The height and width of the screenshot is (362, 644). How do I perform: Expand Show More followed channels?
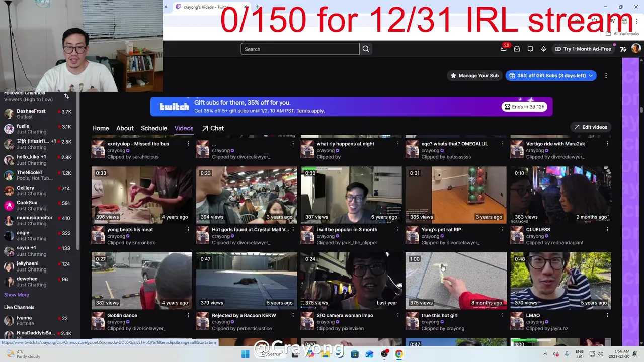coord(17,295)
